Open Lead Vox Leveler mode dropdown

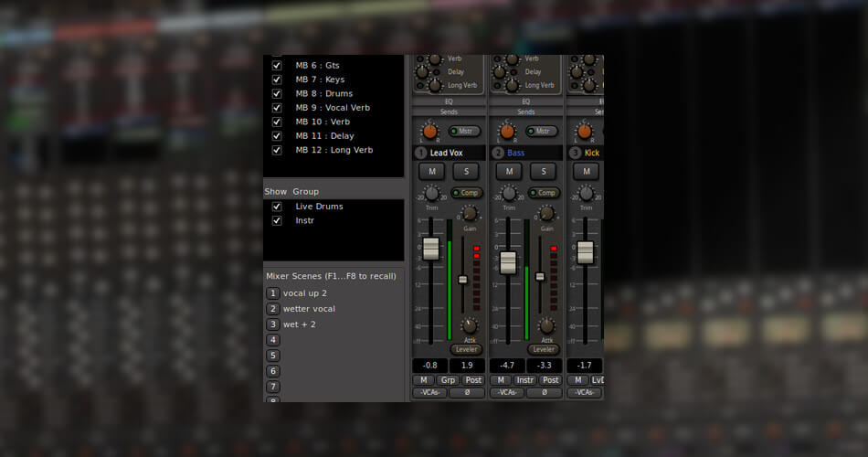[x=466, y=349]
